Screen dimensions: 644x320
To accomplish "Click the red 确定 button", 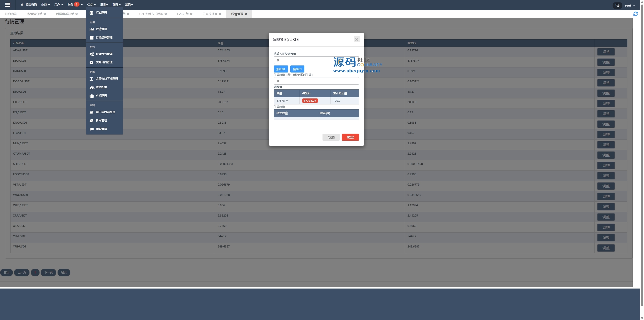I will point(350,137).
